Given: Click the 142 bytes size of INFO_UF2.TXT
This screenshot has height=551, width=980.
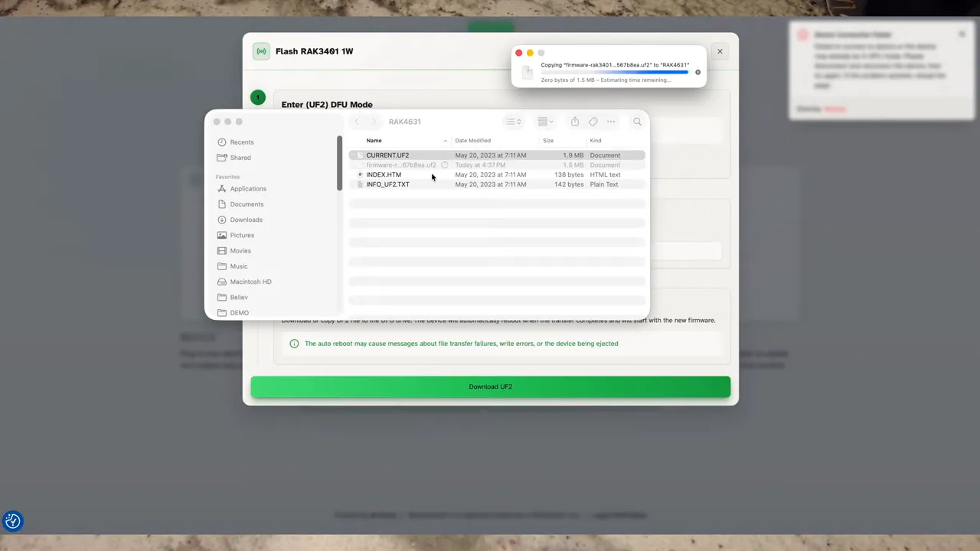Looking at the screenshot, I should (568, 184).
